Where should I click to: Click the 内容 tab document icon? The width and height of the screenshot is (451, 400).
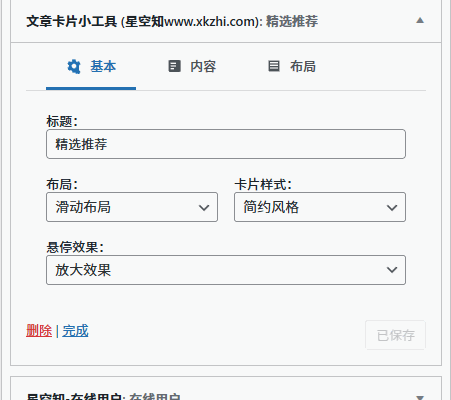click(x=174, y=66)
